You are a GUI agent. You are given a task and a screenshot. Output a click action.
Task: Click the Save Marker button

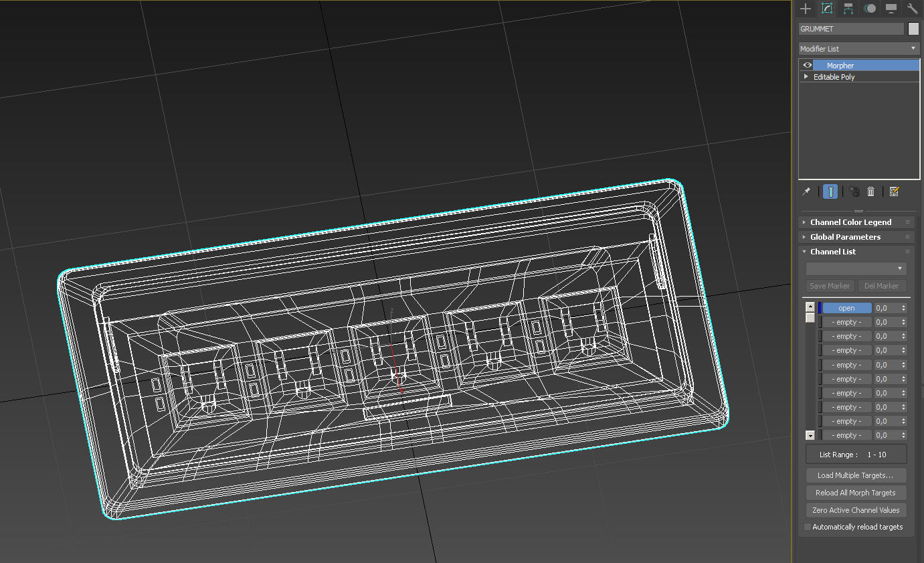point(830,286)
